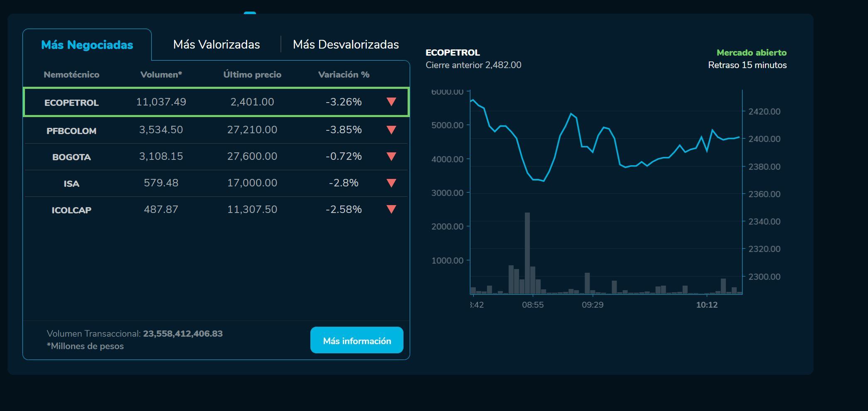The height and width of the screenshot is (411, 868).
Task: Click the Nemotécnico column header
Action: click(x=71, y=75)
